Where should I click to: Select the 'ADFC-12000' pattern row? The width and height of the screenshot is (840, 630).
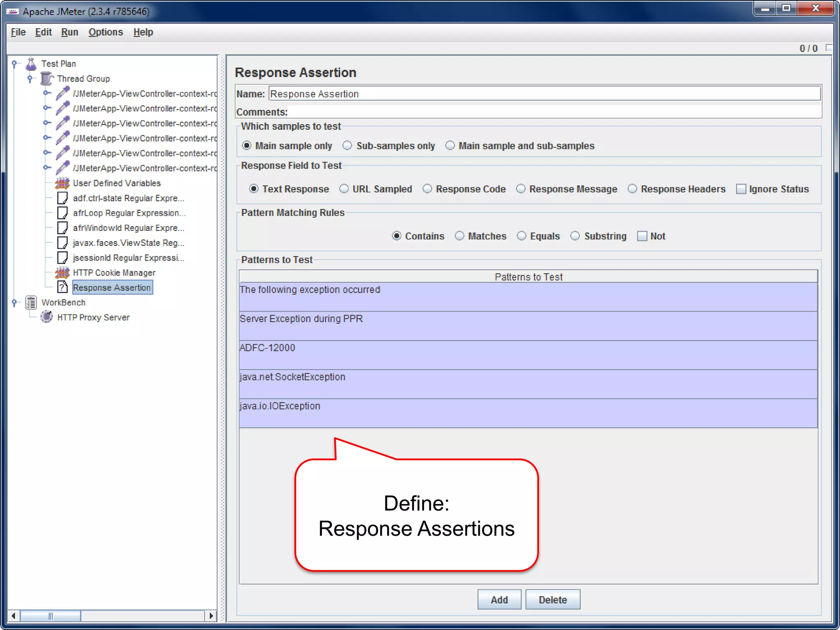[528, 355]
